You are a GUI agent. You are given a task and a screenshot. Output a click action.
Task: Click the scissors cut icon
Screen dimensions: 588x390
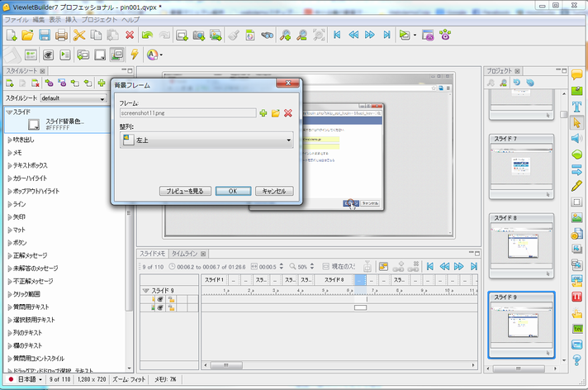79,35
